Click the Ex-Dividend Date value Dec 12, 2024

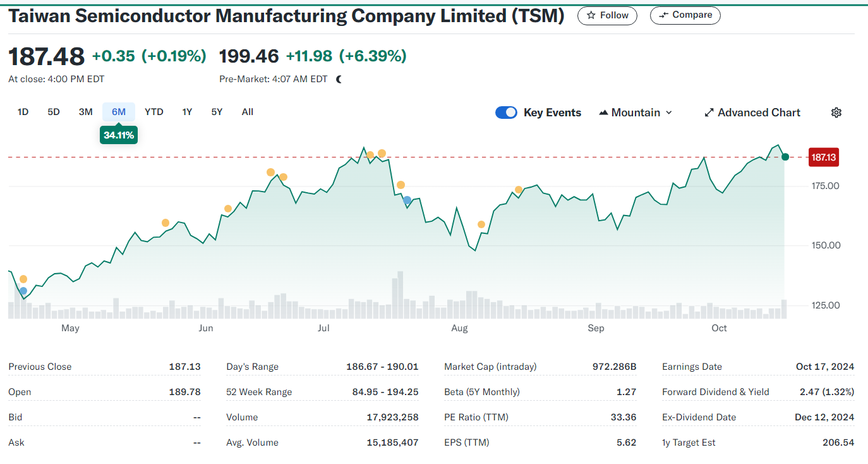point(824,417)
